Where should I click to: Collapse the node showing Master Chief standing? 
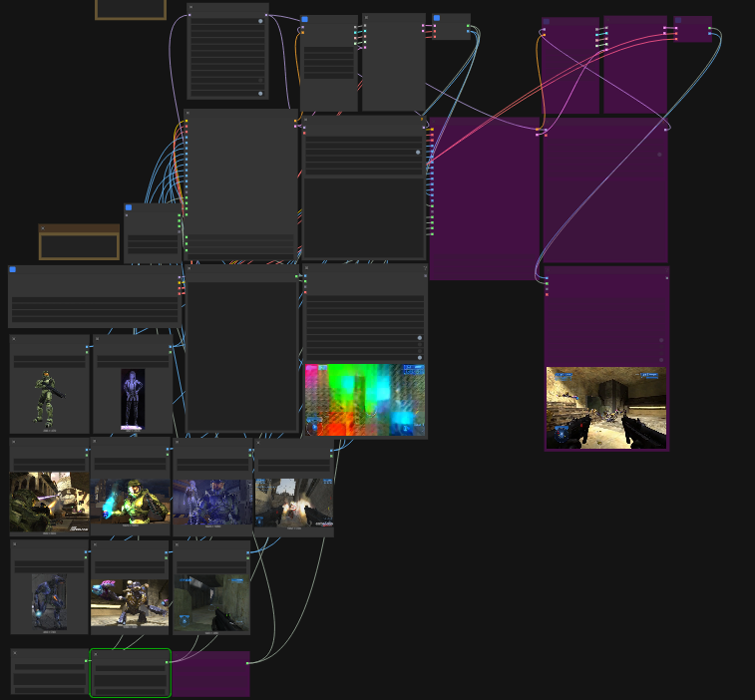click(x=14, y=339)
